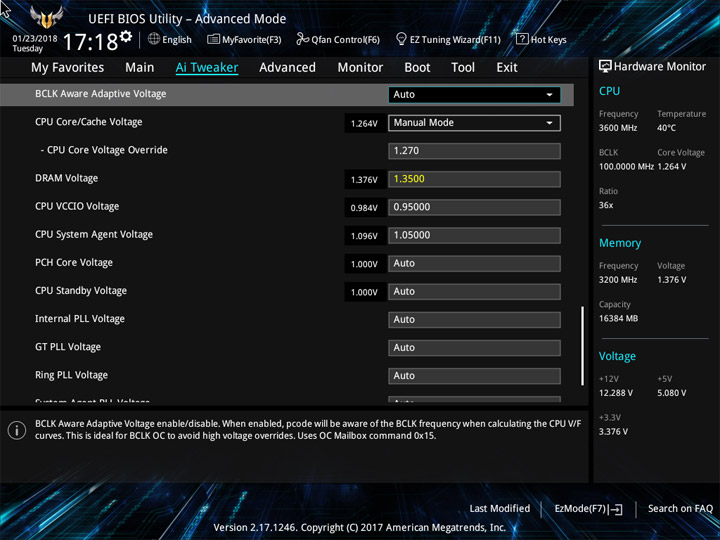Click the Hardware Monitor display icon
Image resolution: width=720 pixels, height=540 pixels.
(605, 66)
